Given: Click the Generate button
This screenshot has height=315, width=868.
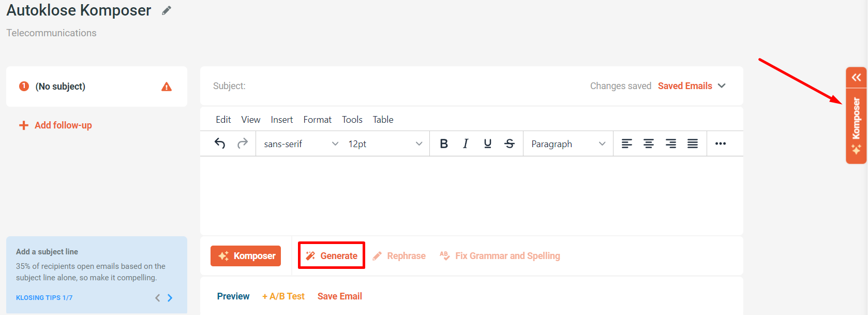Looking at the screenshot, I should (332, 255).
